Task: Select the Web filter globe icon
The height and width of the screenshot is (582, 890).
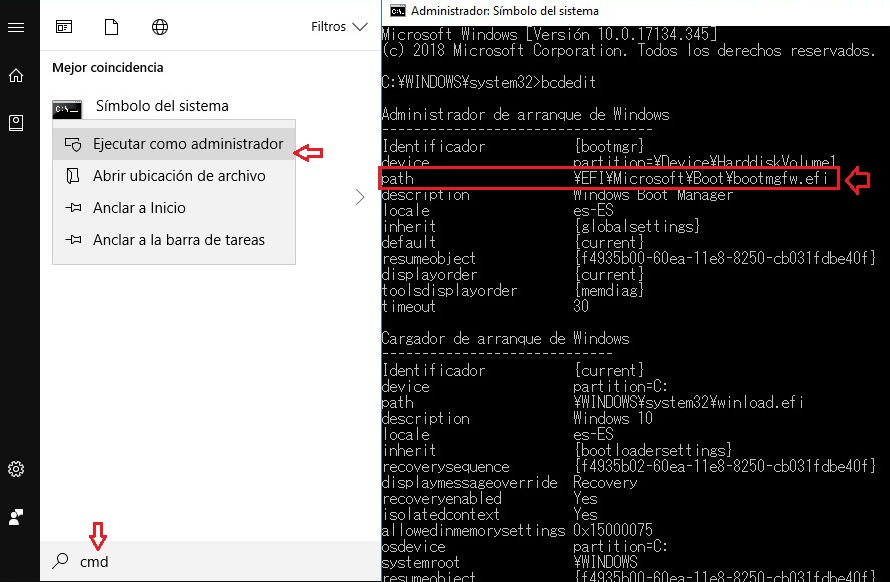Action: [160, 27]
